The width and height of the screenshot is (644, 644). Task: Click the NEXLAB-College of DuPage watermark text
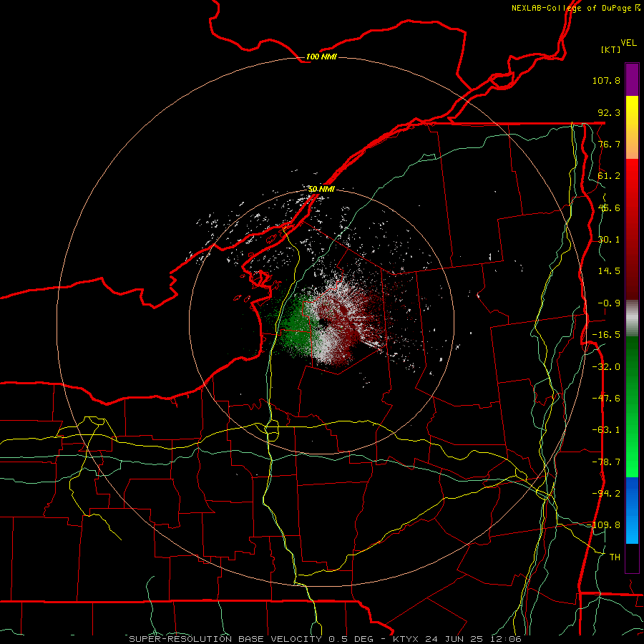click(x=576, y=8)
